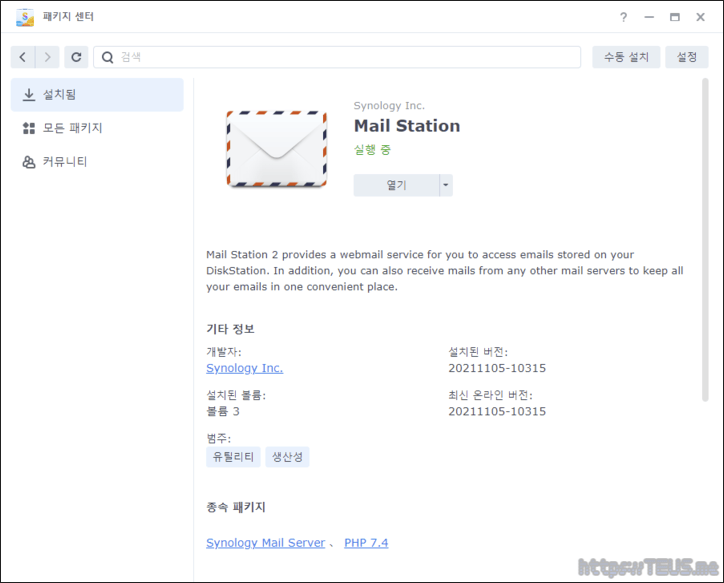Select the 유틸리티 category tag
This screenshot has width=724, height=583.
233,457
